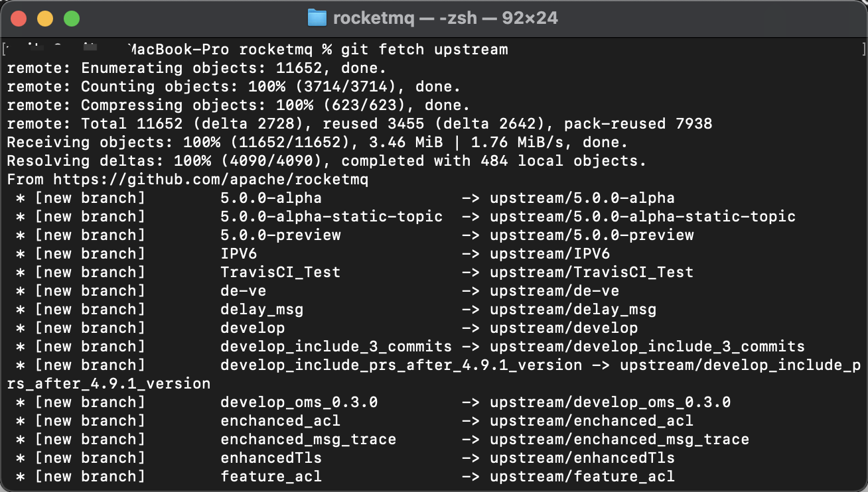Click the https://github.com/apache/rocketmq URL
The height and width of the screenshot is (492, 868).
210,180
